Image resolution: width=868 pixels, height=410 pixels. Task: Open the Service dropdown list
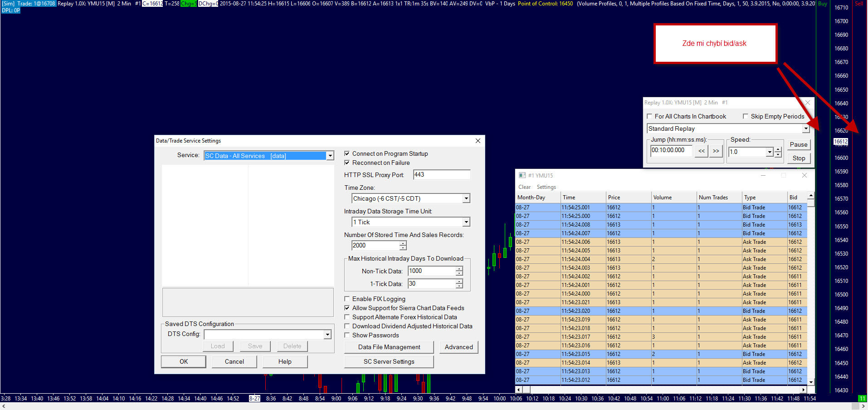[x=330, y=156]
